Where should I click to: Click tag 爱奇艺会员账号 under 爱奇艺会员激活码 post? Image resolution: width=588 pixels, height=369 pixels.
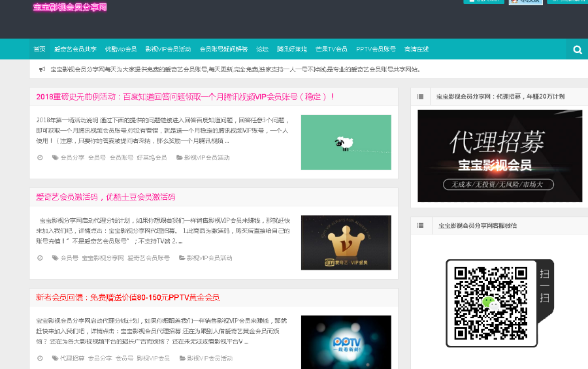pyautogui.click(x=148, y=258)
